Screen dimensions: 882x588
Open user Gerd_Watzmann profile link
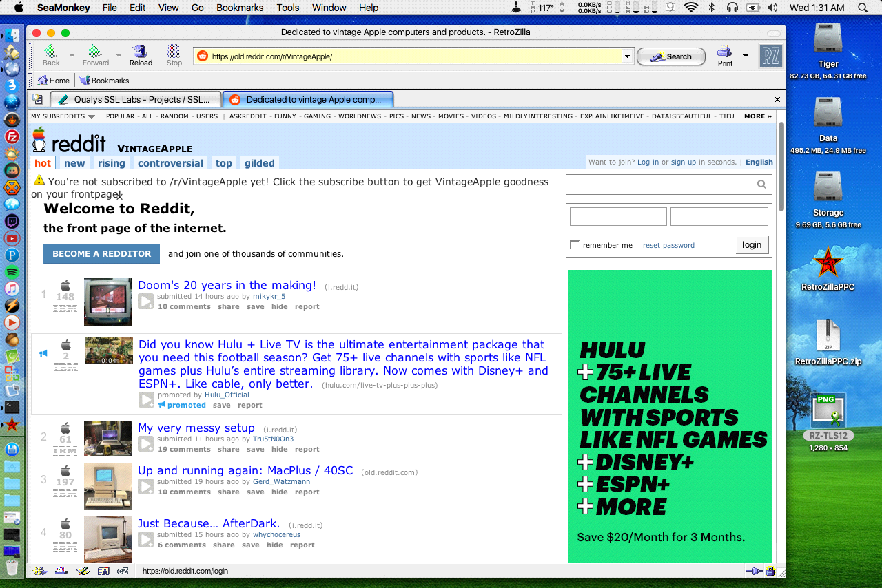point(281,481)
